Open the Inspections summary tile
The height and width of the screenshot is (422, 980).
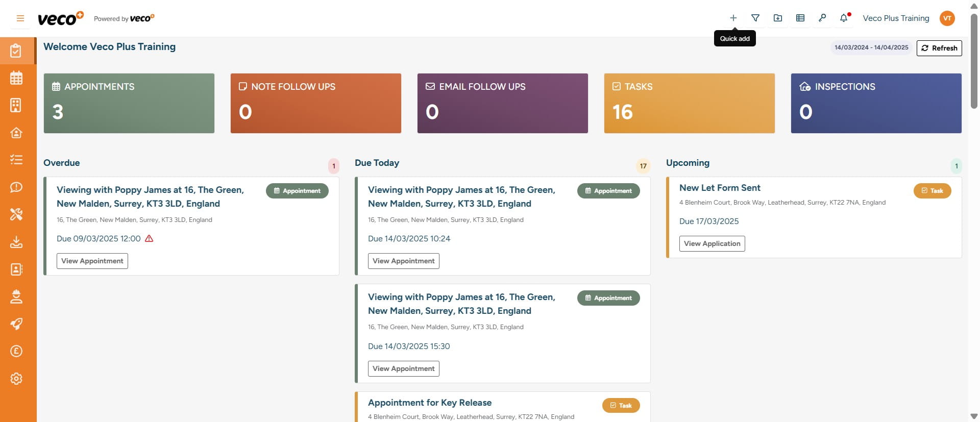coord(876,103)
